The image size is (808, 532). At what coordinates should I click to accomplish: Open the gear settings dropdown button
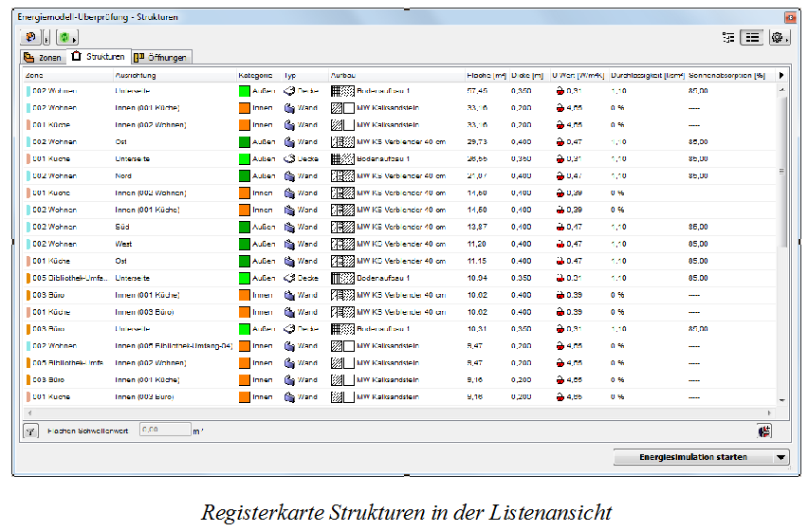pos(780,37)
